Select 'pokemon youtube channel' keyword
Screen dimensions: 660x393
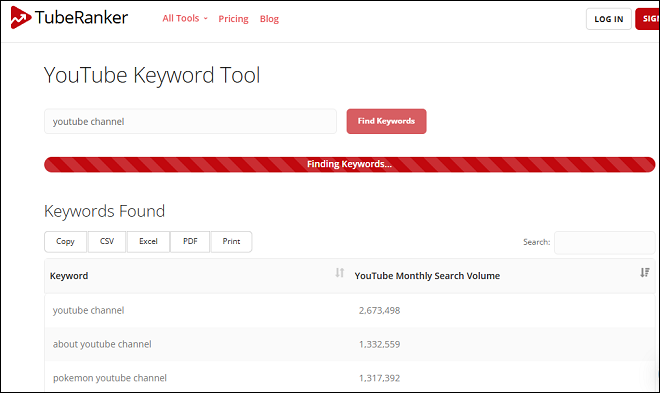pyautogui.click(x=110, y=378)
